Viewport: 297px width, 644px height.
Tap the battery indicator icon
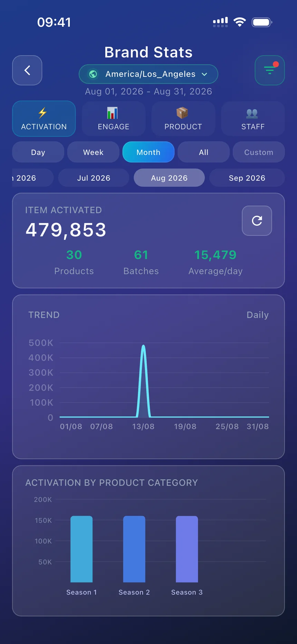[x=262, y=22]
